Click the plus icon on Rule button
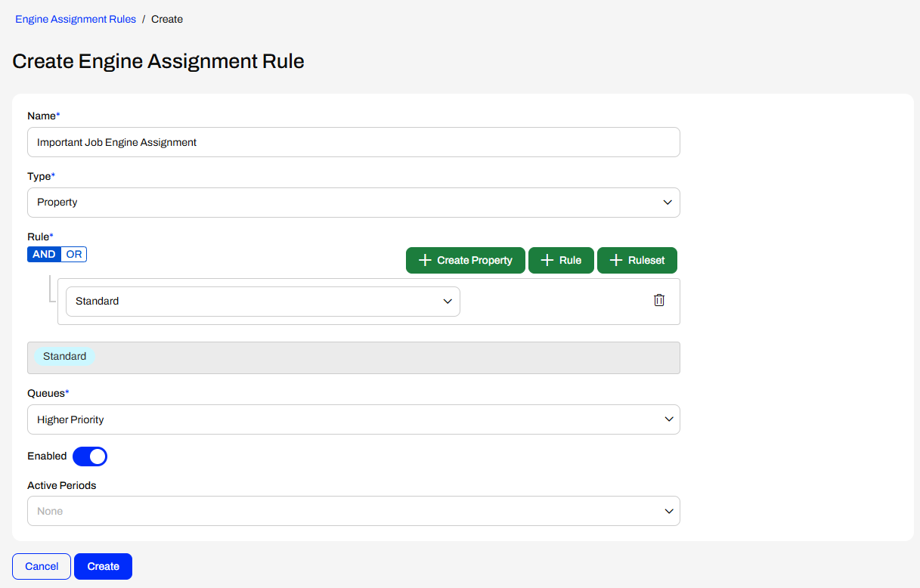 [x=547, y=260]
